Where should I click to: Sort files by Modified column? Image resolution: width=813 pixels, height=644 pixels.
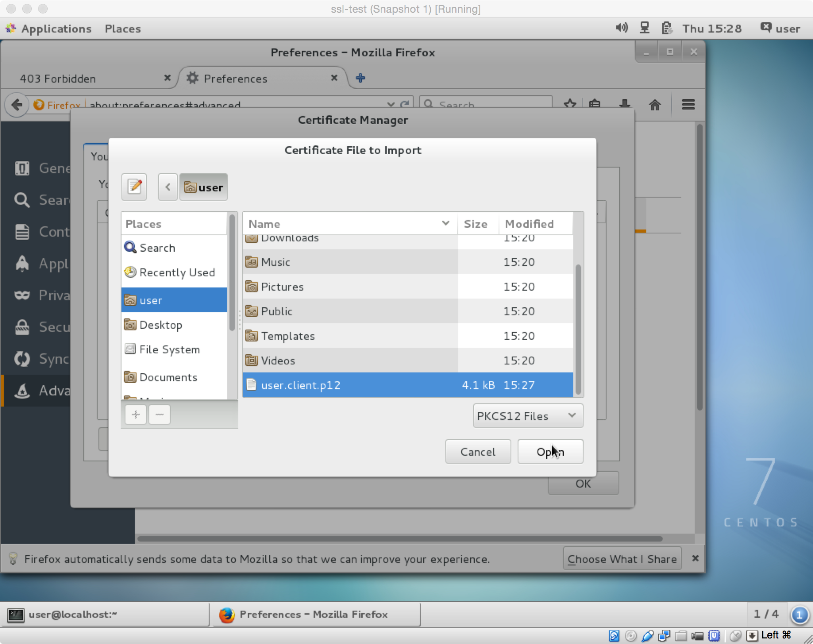tap(536, 224)
